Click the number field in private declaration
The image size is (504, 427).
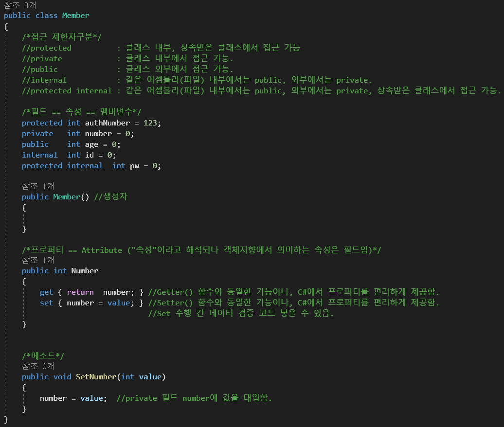(x=98, y=134)
